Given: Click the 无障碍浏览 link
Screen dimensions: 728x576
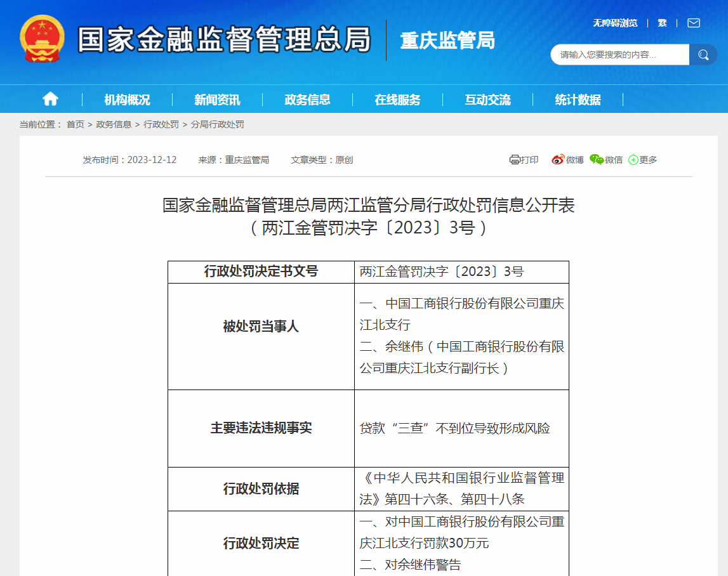Looking at the screenshot, I should tap(615, 23).
